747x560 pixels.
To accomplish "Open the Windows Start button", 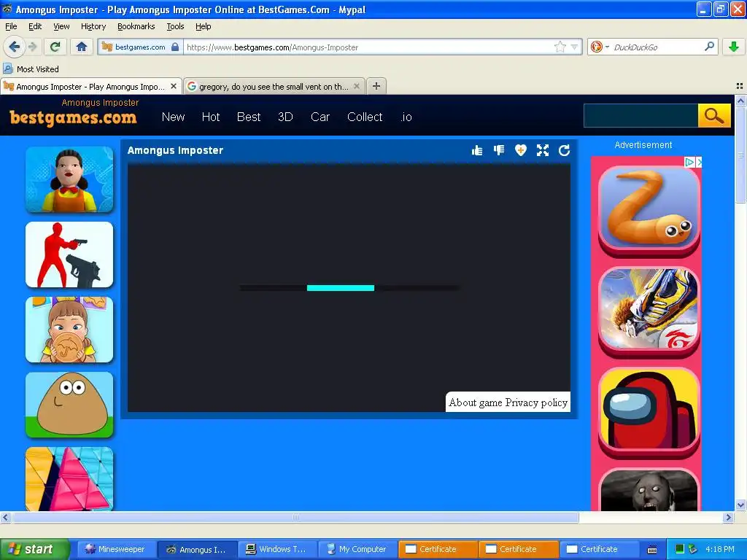I will pyautogui.click(x=35, y=549).
